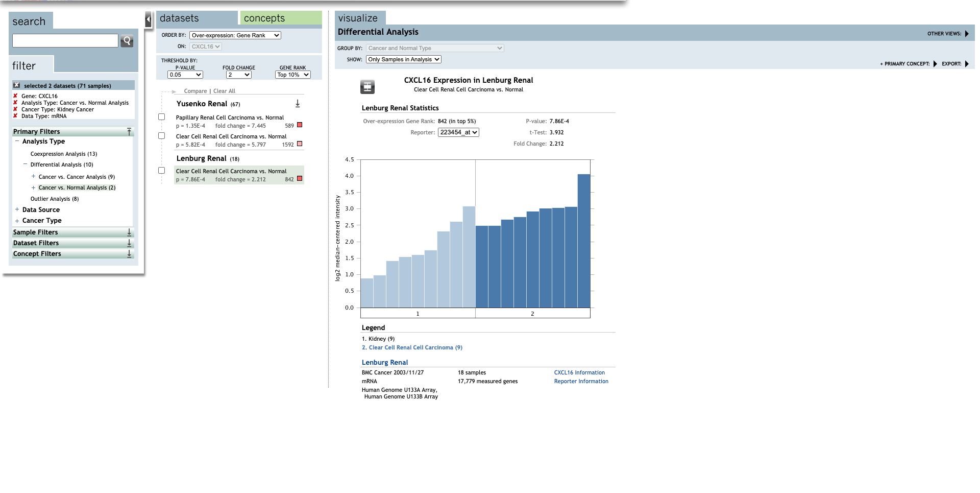The width and height of the screenshot is (980, 493).
Task: Open the Group By dropdown
Action: 435,48
